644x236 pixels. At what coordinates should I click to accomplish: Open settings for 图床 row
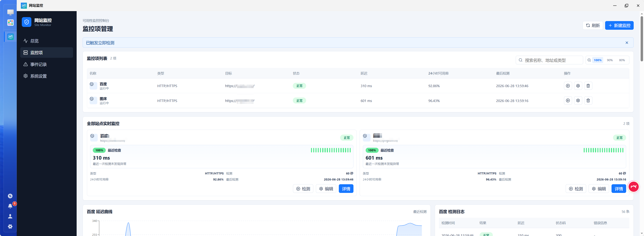(x=578, y=100)
